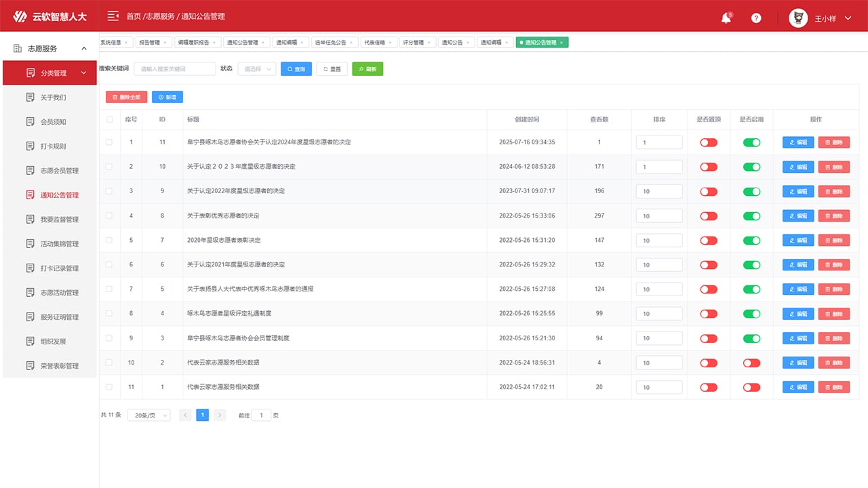The image size is (868, 488).
Task: Click the 荣誉表彰管理 sidebar icon
Action: [x=30, y=366]
